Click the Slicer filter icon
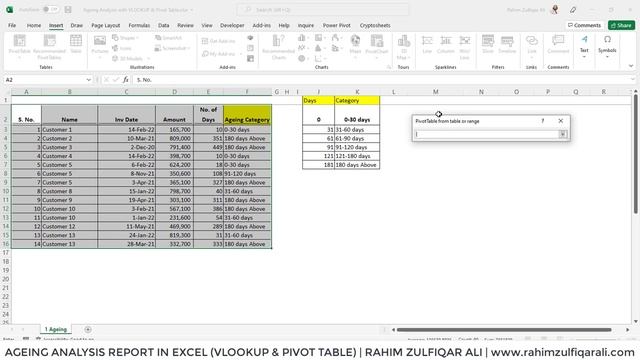 point(488,44)
